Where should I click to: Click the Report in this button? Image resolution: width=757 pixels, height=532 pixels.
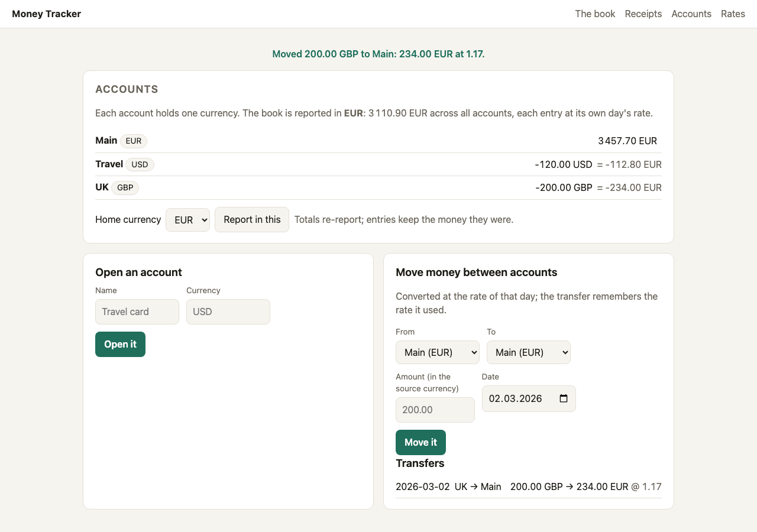pyautogui.click(x=252, y=219)
